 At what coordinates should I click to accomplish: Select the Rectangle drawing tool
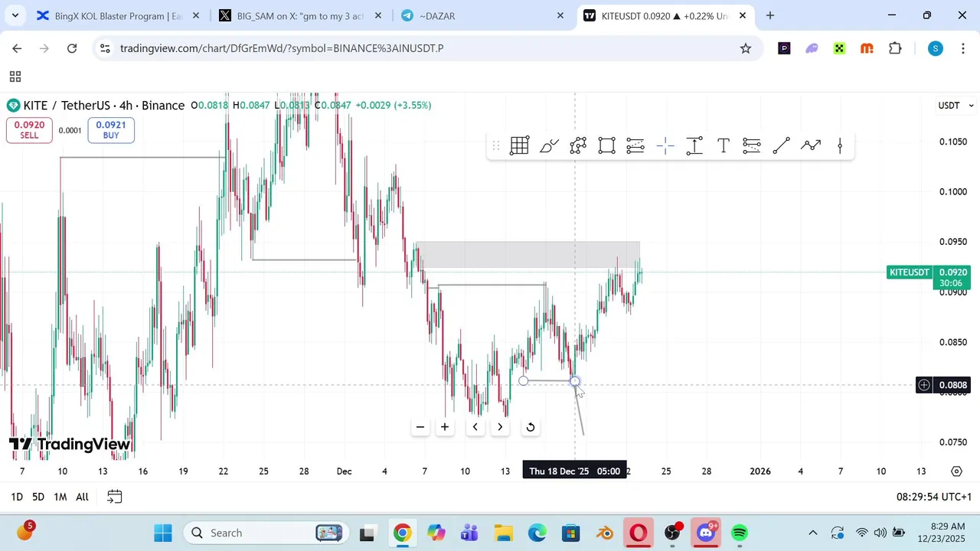[x=607, y=145]
